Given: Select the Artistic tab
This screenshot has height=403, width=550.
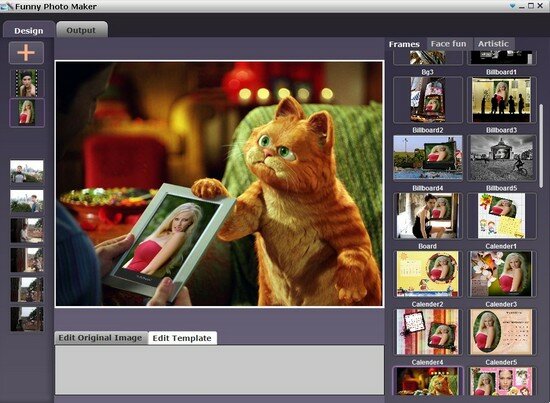Looking at the screenshot, I should [493, 44].
